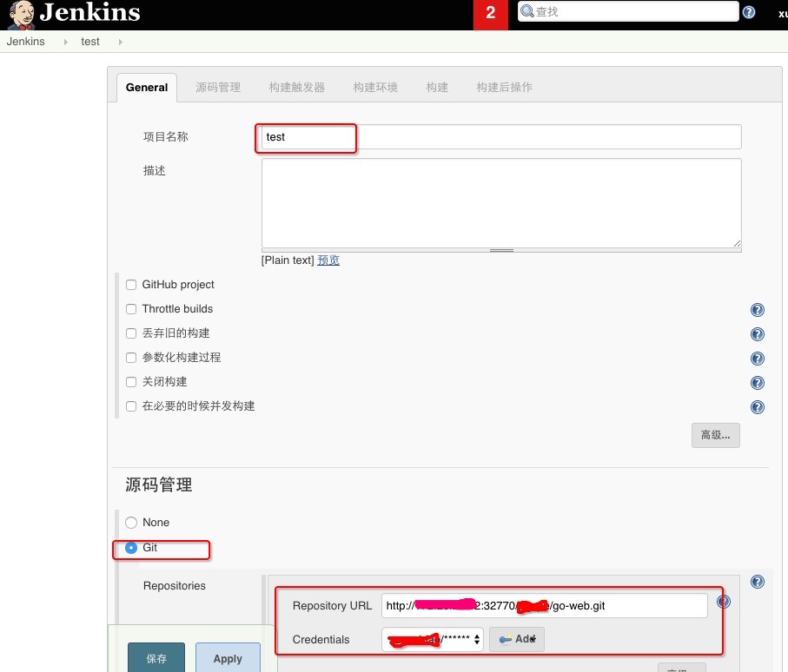Open help icon for Throttle builds

click(758, 310)
